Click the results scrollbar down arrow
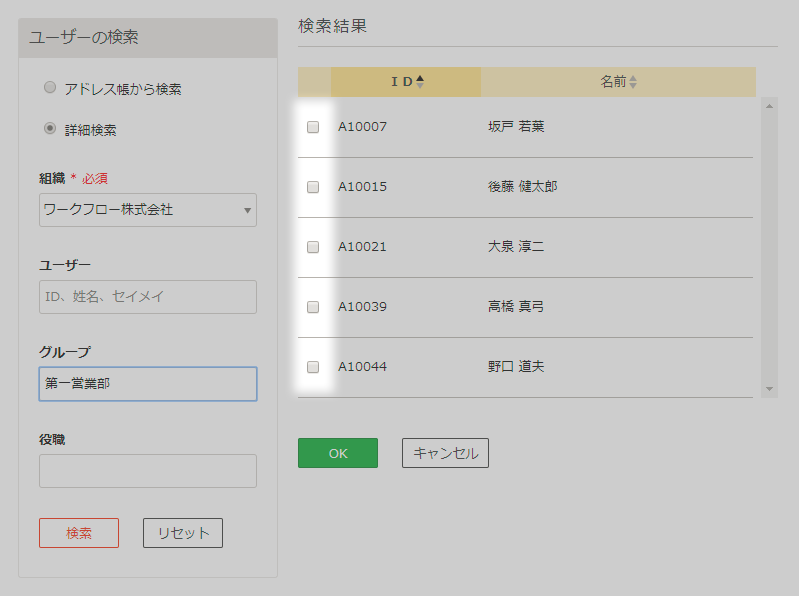 tap(769, 389)
